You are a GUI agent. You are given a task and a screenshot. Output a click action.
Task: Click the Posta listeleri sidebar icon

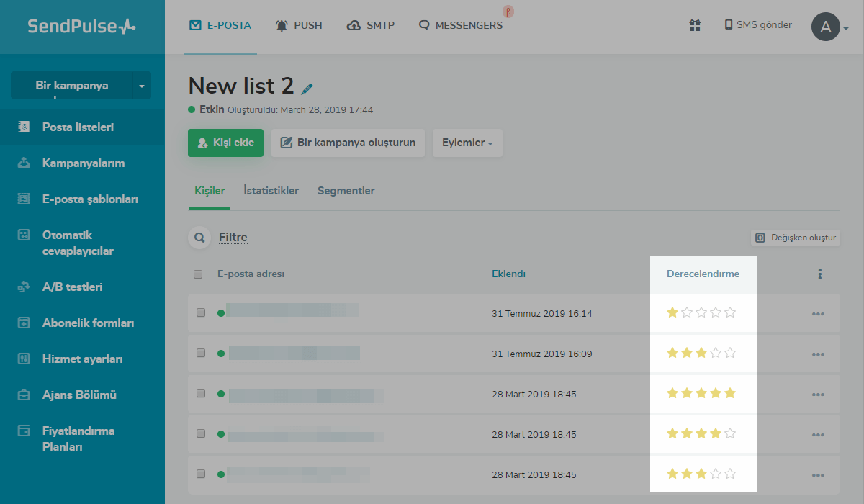[24, 127]
